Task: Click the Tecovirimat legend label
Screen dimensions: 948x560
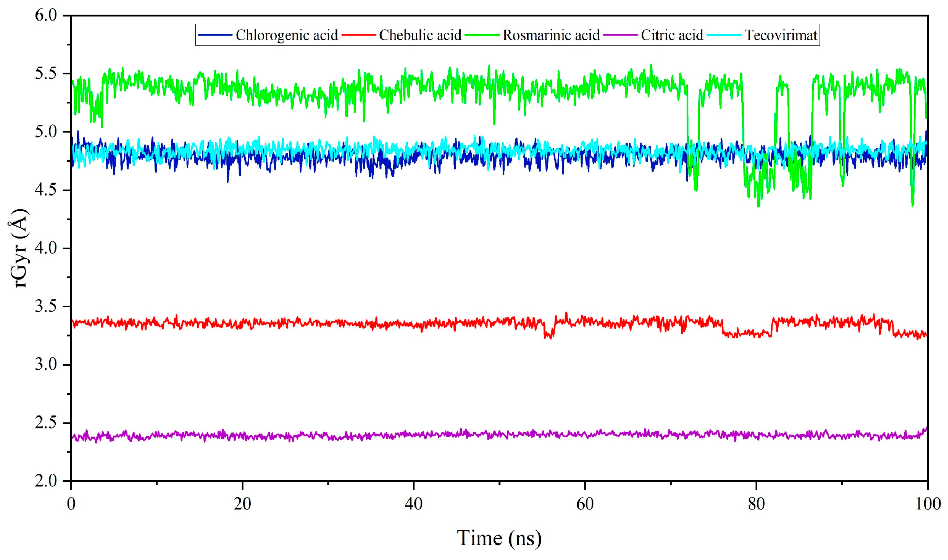Action: (x=781, y=35)
